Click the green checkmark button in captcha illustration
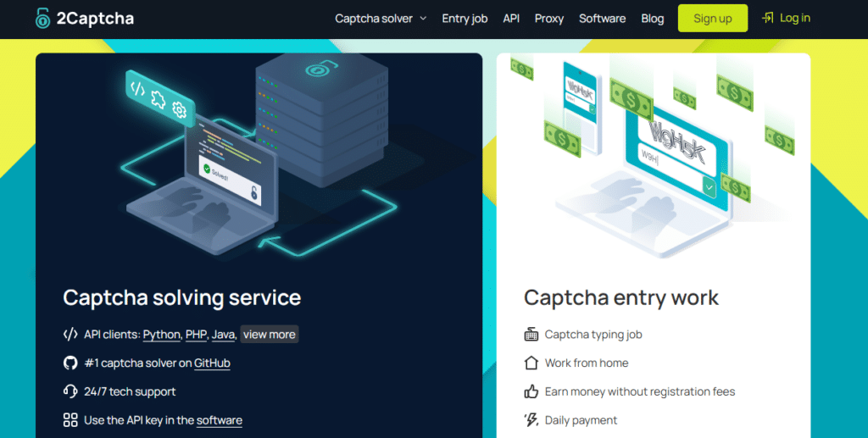 (709, 187)
